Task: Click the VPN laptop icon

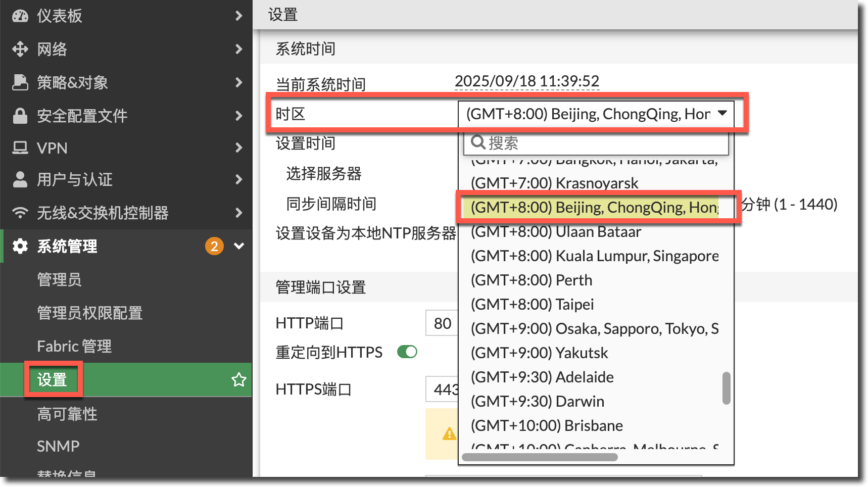Action: [x=20, y=148]
